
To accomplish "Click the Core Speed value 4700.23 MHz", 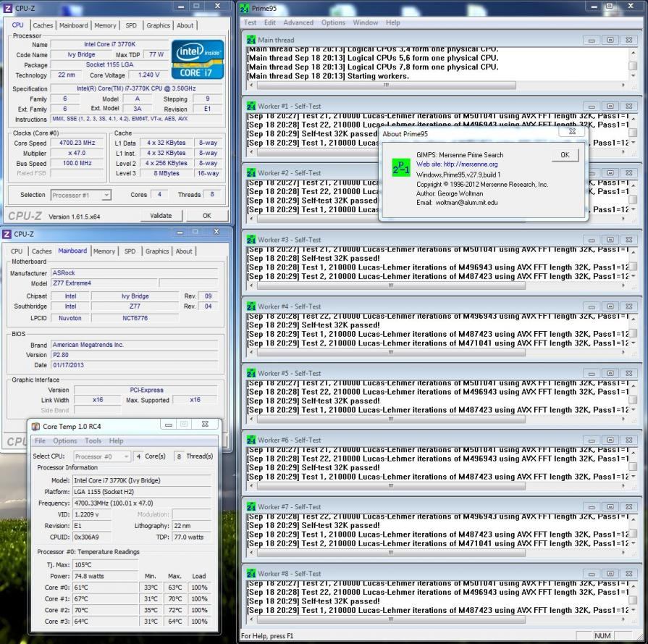I will click(x=77, y=143).
